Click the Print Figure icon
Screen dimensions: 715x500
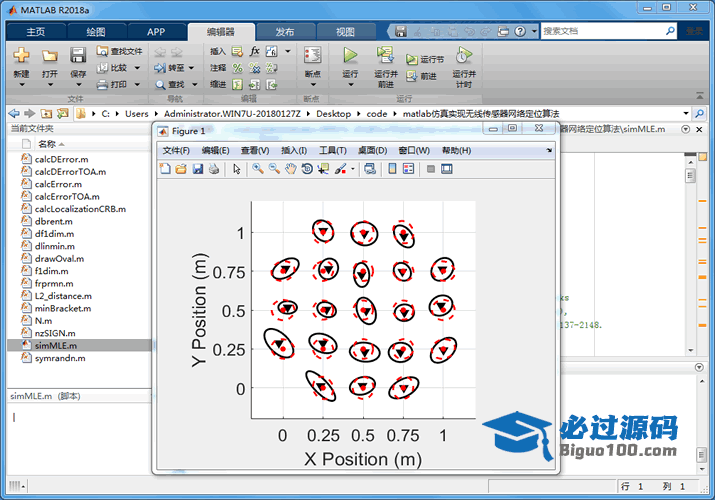pos(213,169)
